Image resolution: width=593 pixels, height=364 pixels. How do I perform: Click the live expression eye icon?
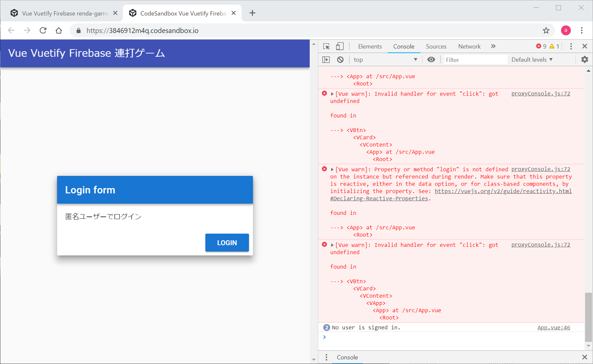(x=431, y=60)
